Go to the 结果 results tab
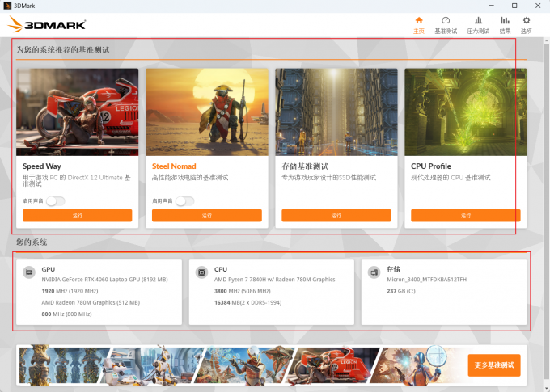 (x=505, y=26)
